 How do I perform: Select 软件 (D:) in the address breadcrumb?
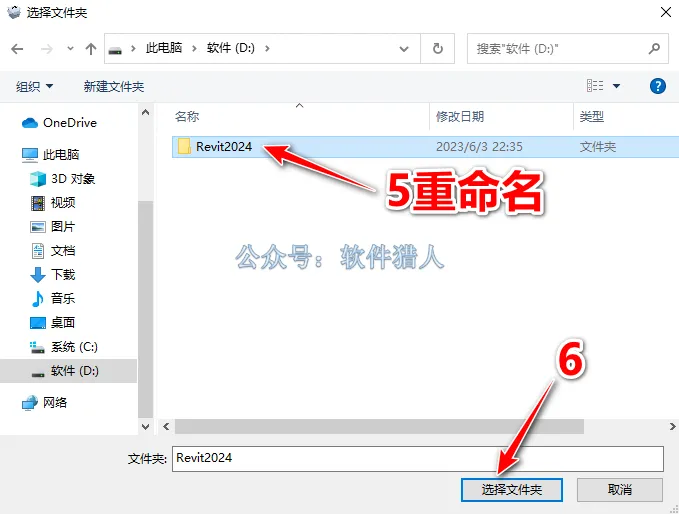(x=230, y=48)
